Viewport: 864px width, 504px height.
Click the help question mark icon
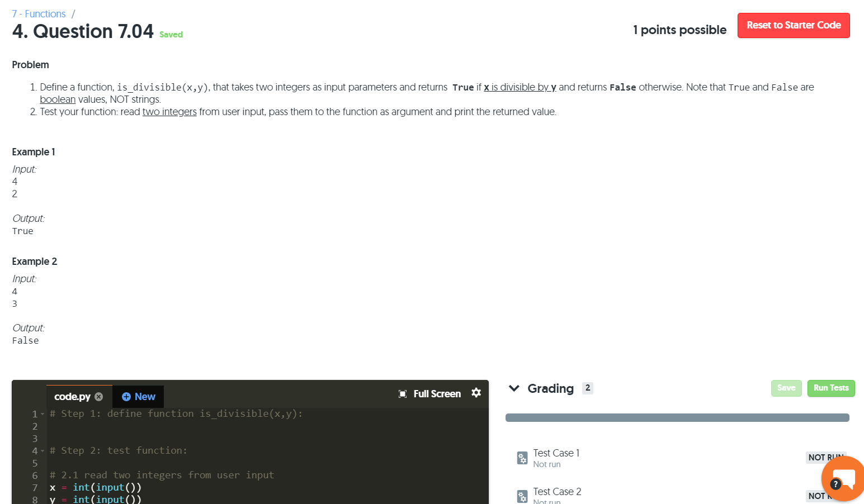[835, 484]
